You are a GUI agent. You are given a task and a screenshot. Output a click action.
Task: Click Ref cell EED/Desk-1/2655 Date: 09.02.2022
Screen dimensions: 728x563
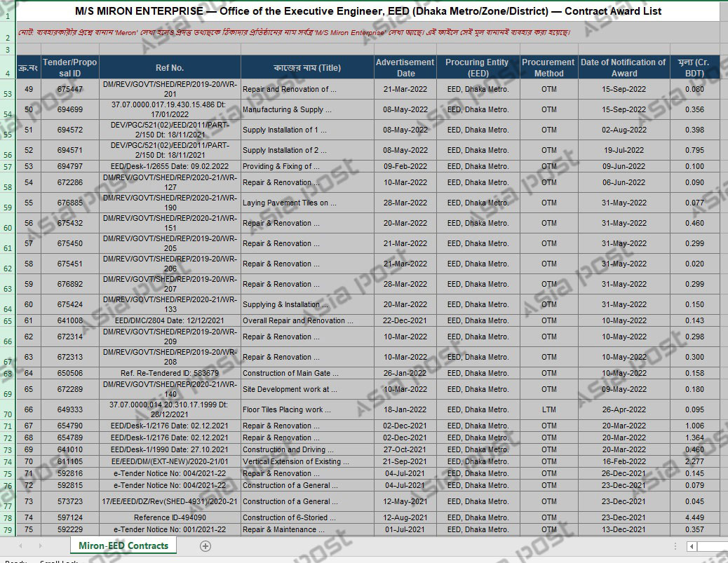[170, 166]
